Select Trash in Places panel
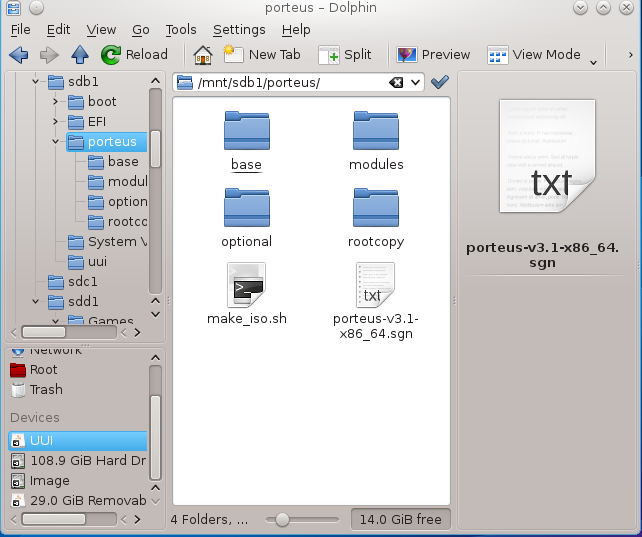 click(46, 390)
